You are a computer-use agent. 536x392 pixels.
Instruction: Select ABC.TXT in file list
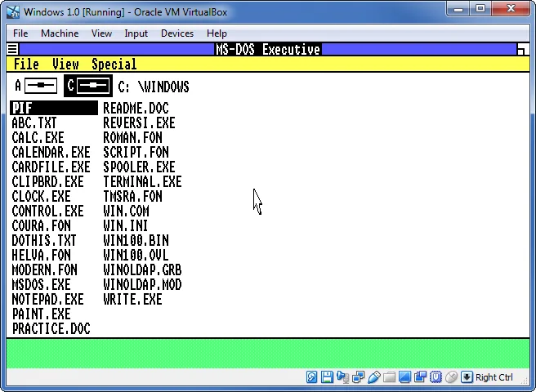[33, 122]
